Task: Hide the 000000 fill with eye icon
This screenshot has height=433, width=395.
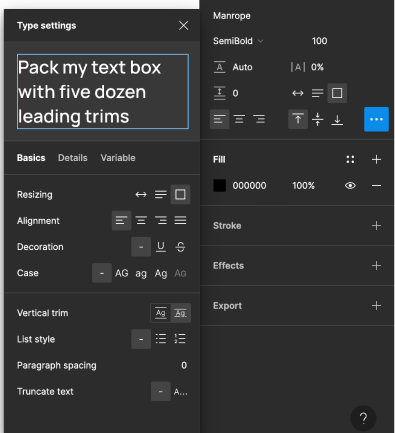Action: pyautogui.click(x=350, y=186)
